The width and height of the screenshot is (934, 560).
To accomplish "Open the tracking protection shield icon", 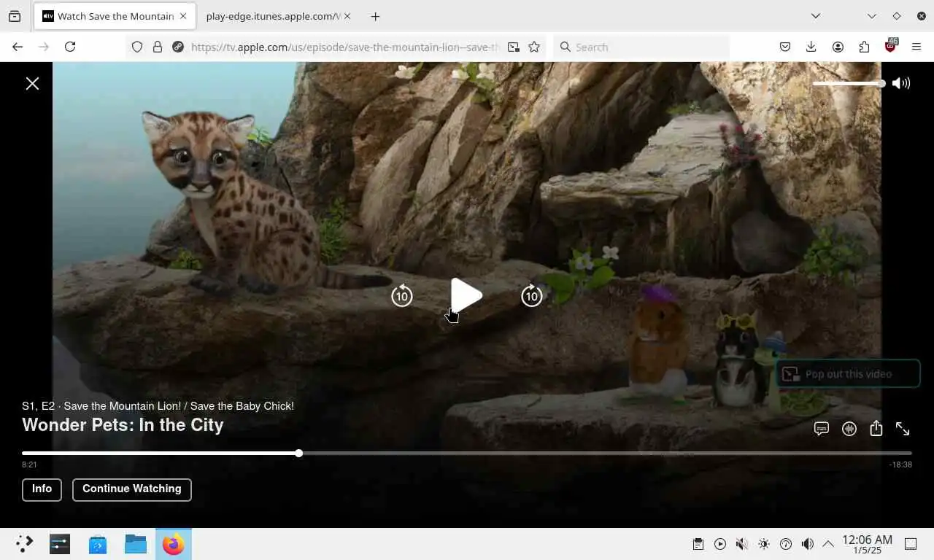I will click(137, 47).
